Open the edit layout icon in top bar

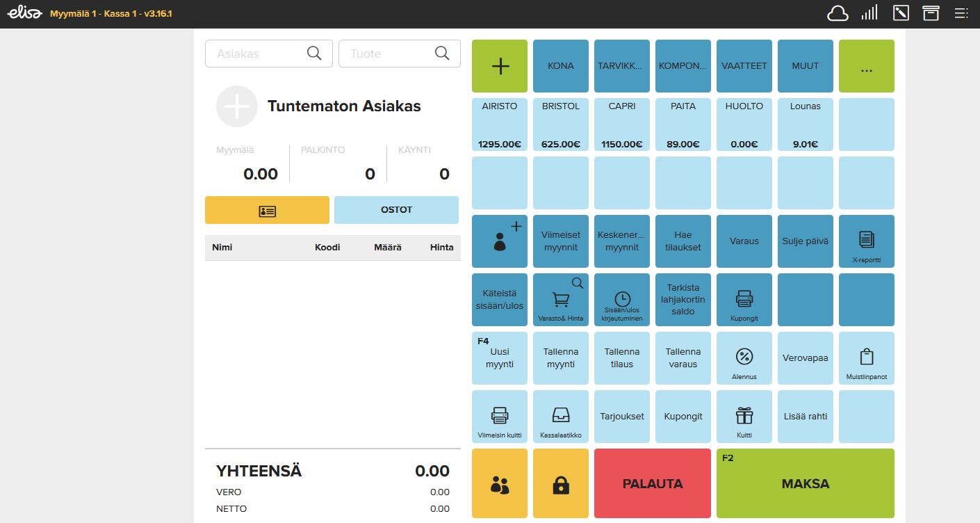pyautogui.click(x=901, y=13)
